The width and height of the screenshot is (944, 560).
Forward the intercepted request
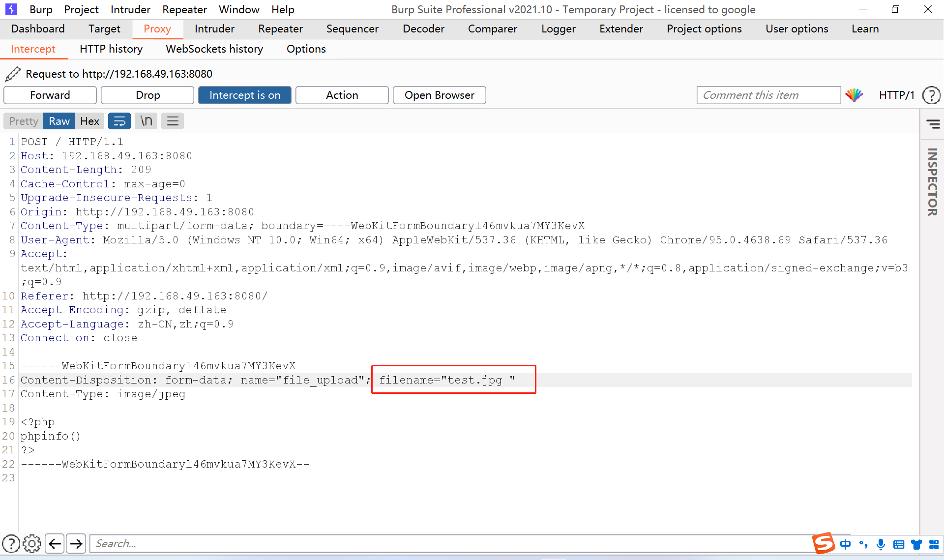(x=50, y=95)
